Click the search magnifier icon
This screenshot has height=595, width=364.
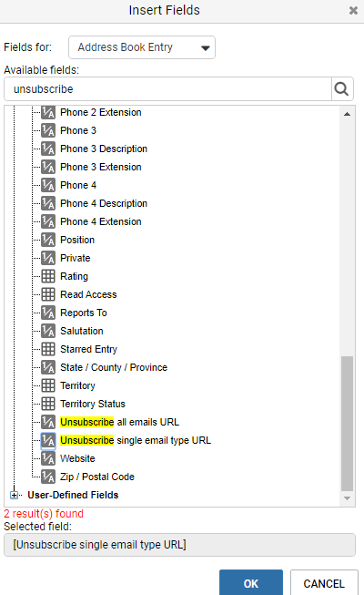point(342,89)
